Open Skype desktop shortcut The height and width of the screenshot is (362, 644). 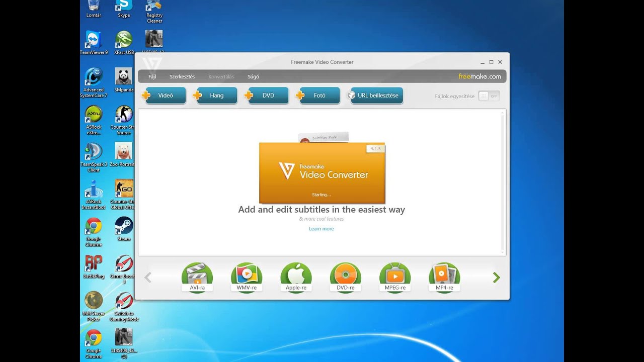point(124,9)
